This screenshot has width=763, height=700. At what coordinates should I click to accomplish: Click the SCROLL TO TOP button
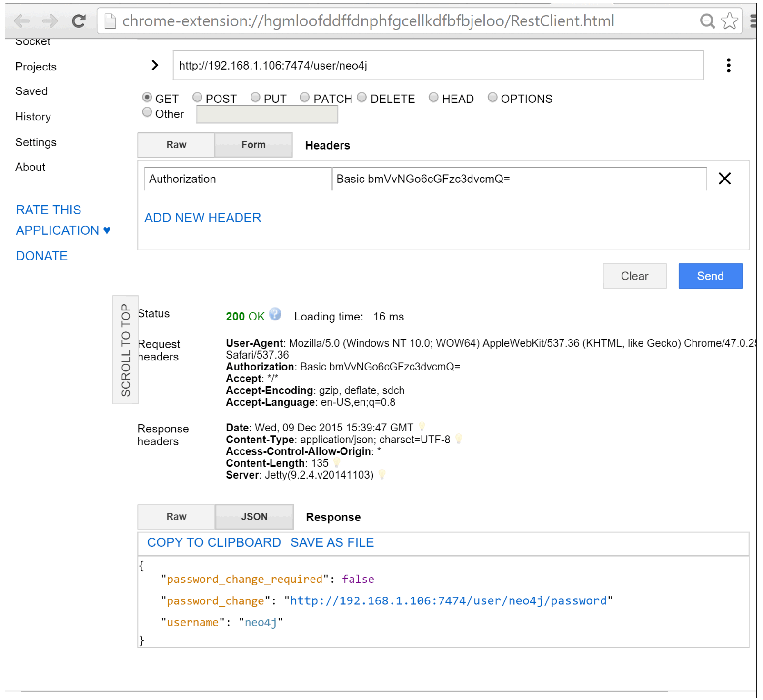(x=125, y=350)
